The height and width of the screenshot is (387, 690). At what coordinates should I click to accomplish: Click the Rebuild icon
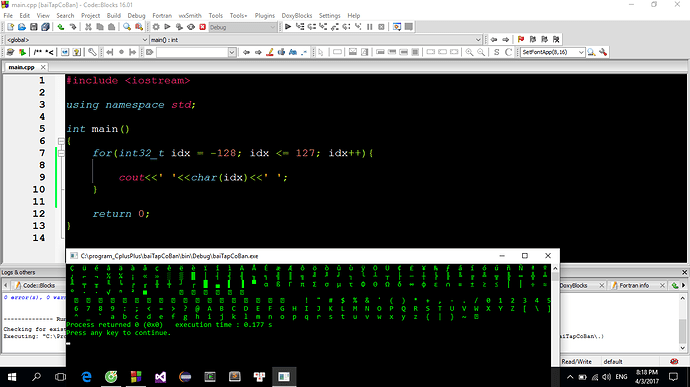coord(191,27)
